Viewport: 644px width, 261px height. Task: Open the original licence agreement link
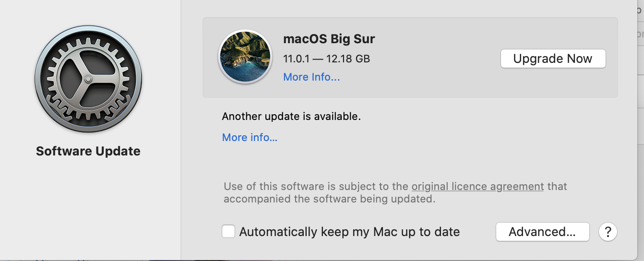[477, 186]
